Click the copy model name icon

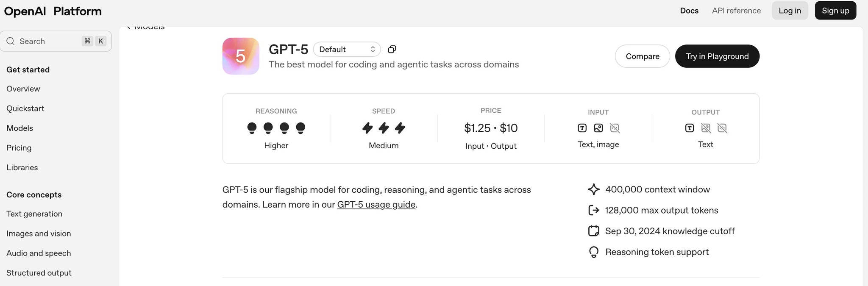point(392,49)
